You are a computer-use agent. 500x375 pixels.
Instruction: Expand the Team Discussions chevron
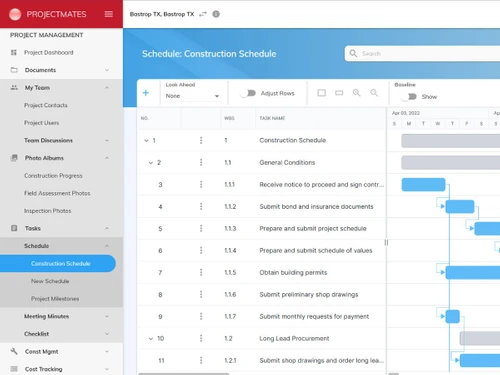pyautogui.click(x=107, y=140)
